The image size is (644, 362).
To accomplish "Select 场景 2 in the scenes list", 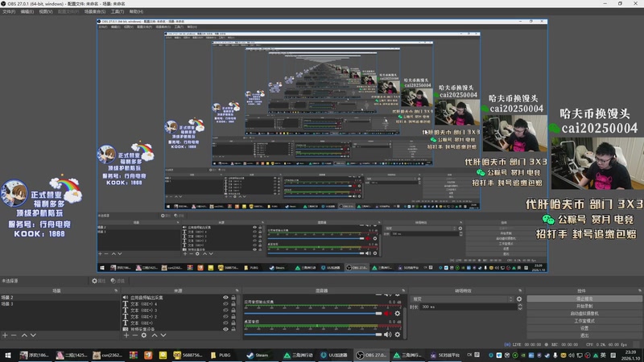I will click(x=60, y=298).
